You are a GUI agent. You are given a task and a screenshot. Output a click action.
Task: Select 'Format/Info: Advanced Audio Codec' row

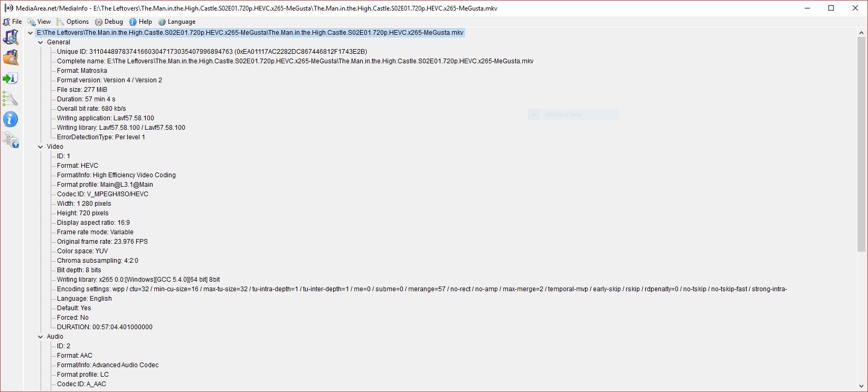pyautogui.click(x=108, y=365)
